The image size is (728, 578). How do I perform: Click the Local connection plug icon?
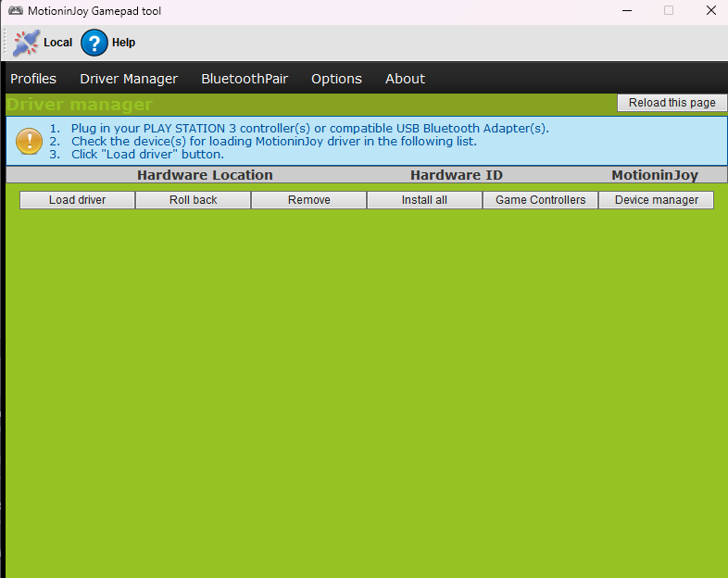pyautogui.click(x=26, y=43)
